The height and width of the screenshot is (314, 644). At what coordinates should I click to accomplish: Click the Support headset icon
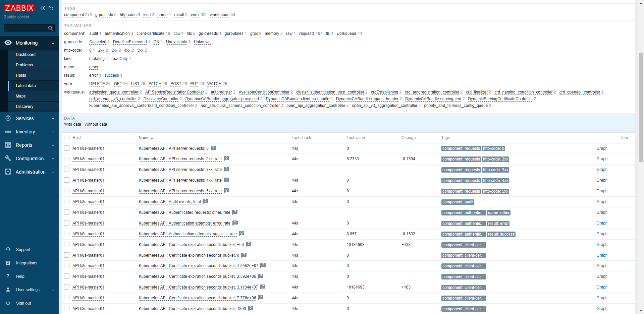click(x=8, y=249)
